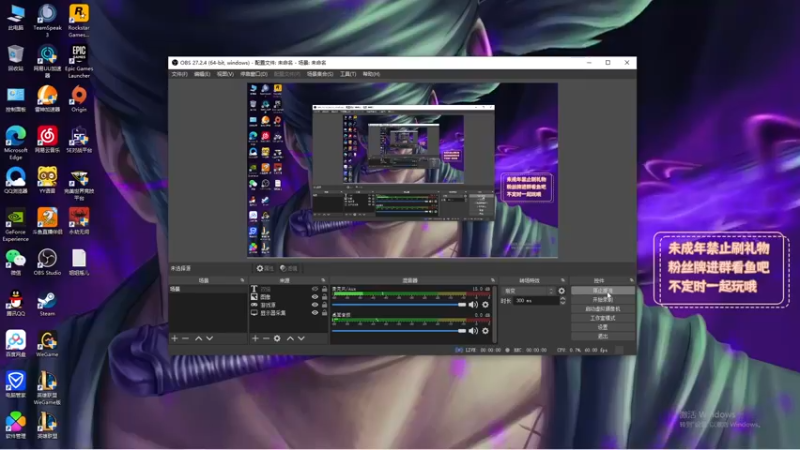
Task: Adjust the 桌面音频 volume slider
Action: coord(399,331)
